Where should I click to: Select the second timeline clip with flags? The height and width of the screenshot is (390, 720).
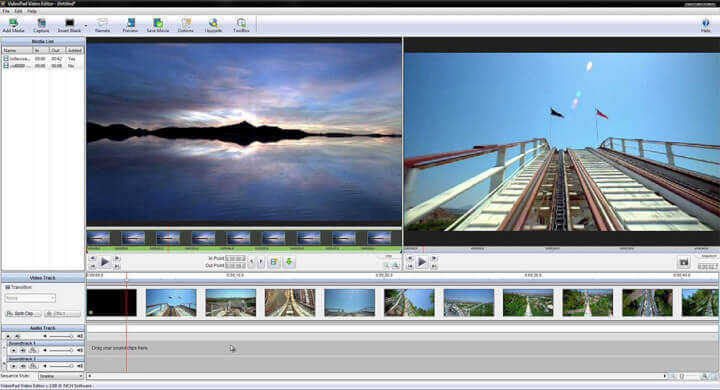[x=171, y=302]
